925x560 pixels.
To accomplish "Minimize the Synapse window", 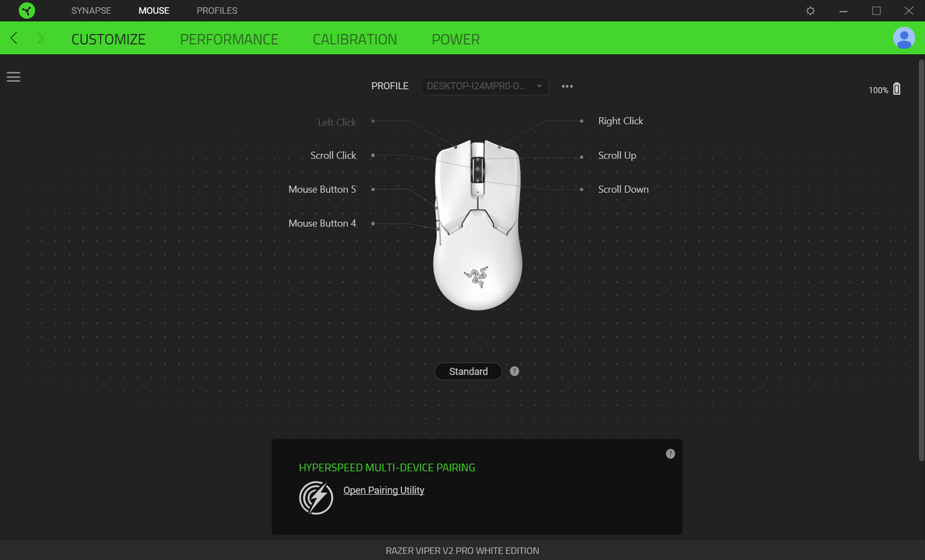I will point(843,11).
